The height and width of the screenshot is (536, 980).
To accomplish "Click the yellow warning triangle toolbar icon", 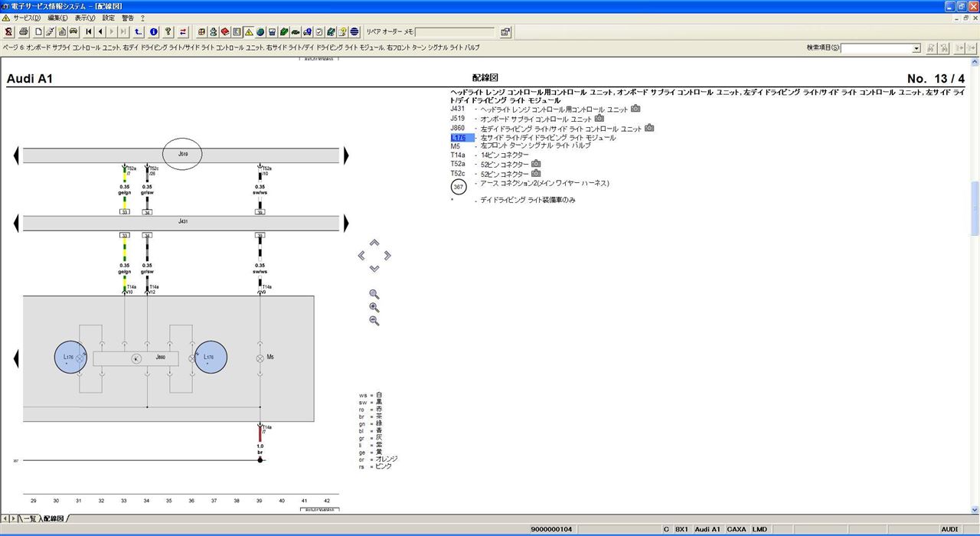I will click(249, 32).
